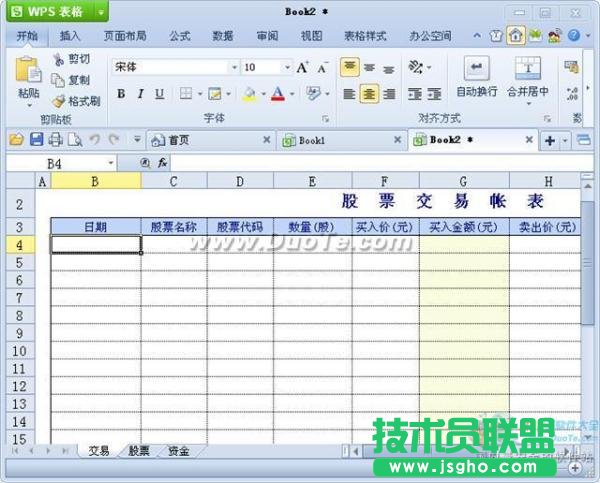The height and width of the screenshot is (483, 600).
Task: Click the home icon in title ribbon
Action: (516, 36)
